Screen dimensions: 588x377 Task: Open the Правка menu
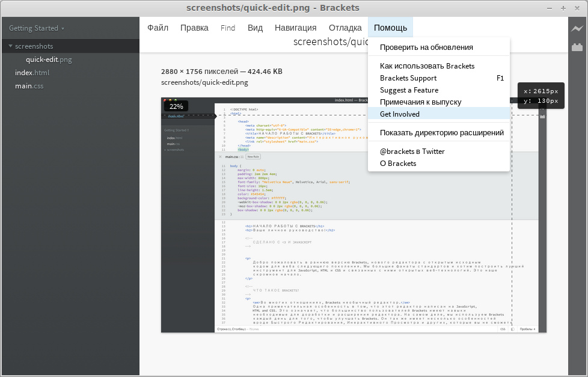(194, 28)
